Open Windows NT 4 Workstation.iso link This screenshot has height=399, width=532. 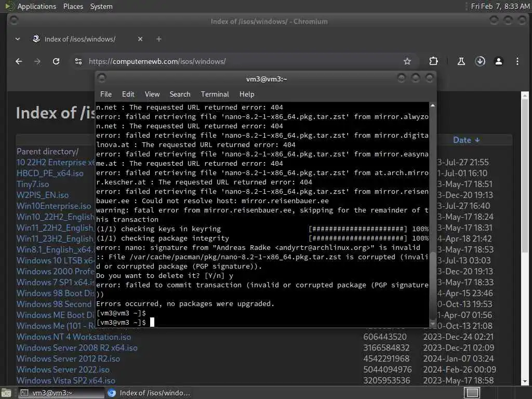pos(74,337)
